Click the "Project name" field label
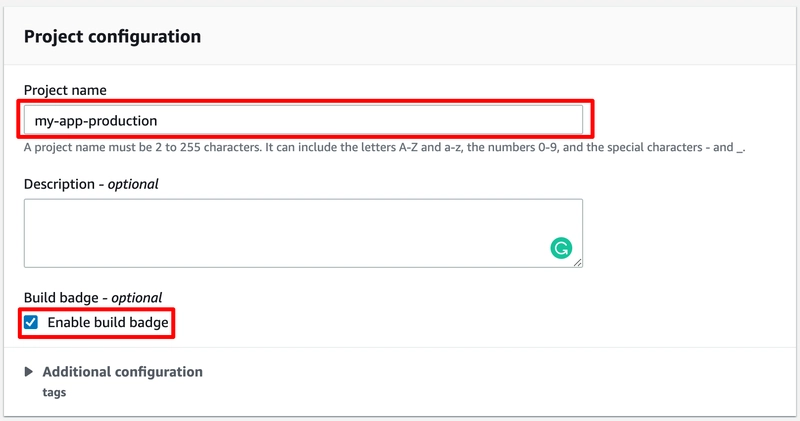This screenshot has height=421, width=800. point(65,90)
